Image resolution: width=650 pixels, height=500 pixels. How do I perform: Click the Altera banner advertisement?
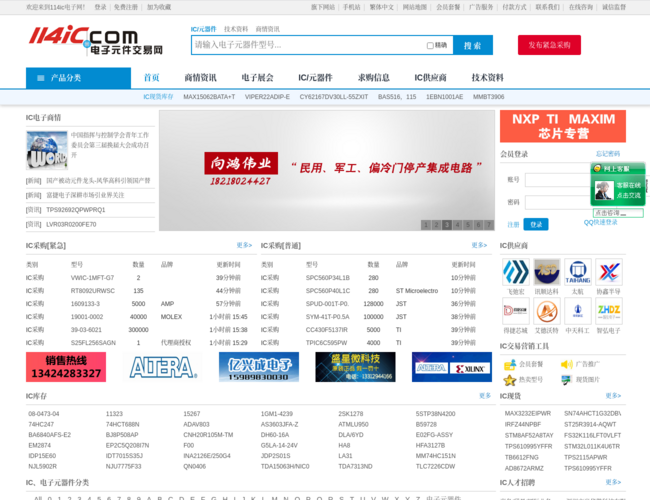[x=160, y=367]
